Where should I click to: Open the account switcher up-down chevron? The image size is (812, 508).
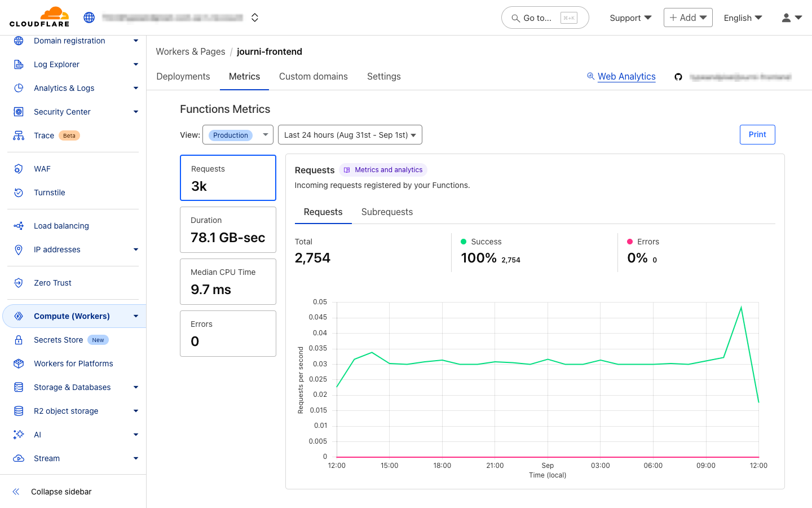coord(255,17)
